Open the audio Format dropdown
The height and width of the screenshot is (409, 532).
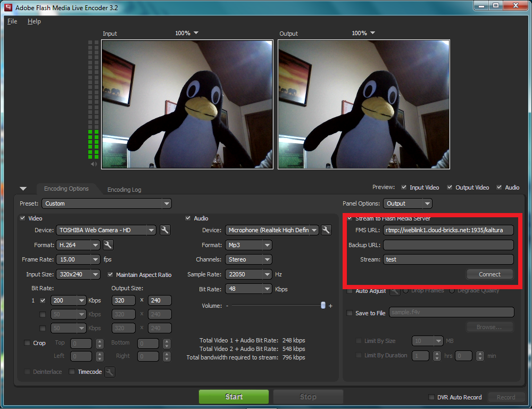[x=248, y=244]
